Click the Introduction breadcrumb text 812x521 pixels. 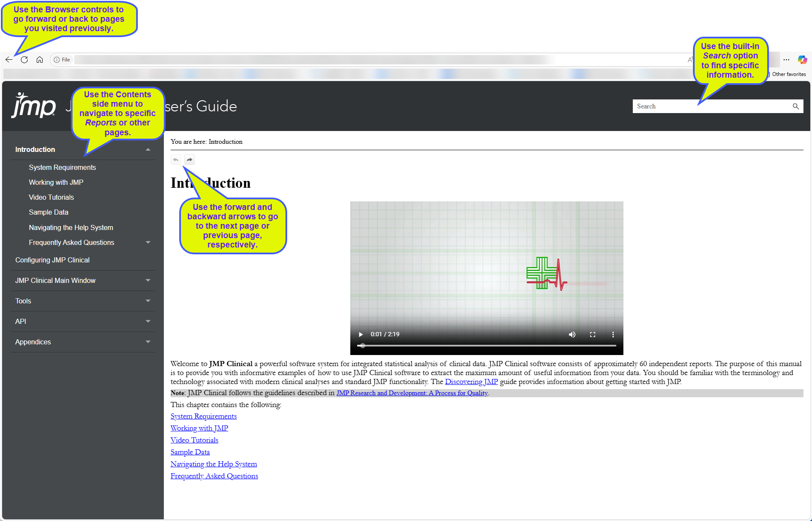click(225, 142)
